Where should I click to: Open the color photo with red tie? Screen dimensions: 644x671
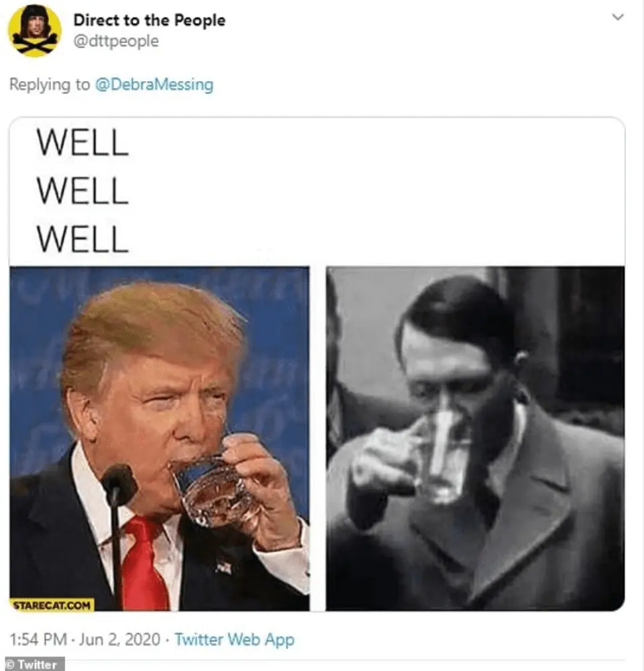(x=160, y=438)
